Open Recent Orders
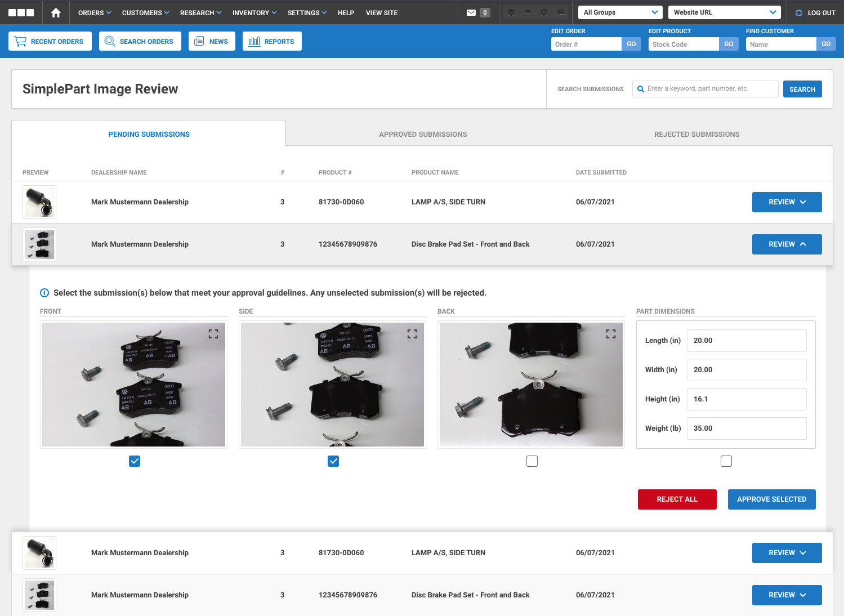The width and height of the screenshot is (844, 616). coord(50,41)
